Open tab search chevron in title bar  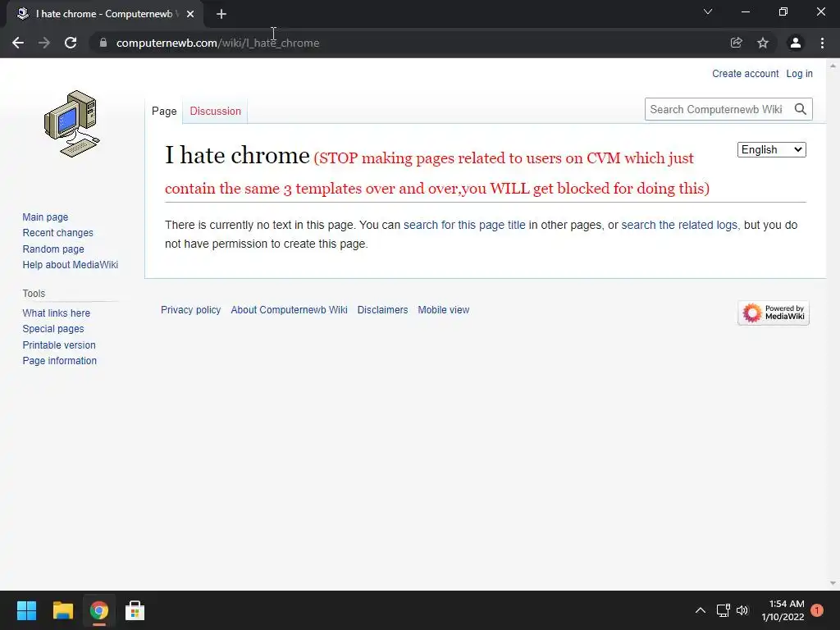click(x=708, y=11)
